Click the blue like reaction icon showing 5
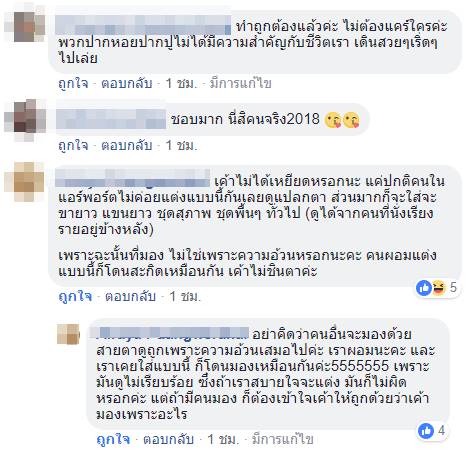Screen dimensions: 475x459 [x=424, y=287]
